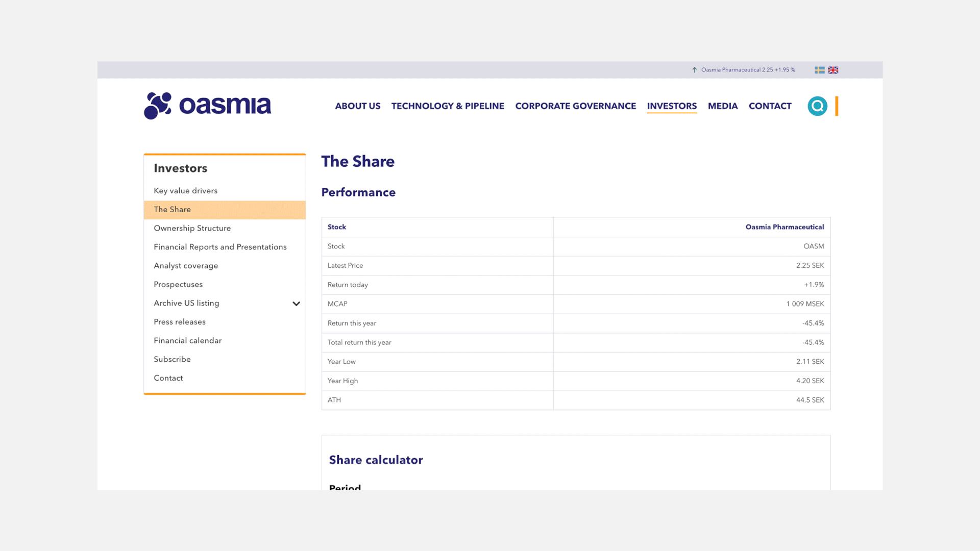Select Return today value +1.9%

(814, 285)
